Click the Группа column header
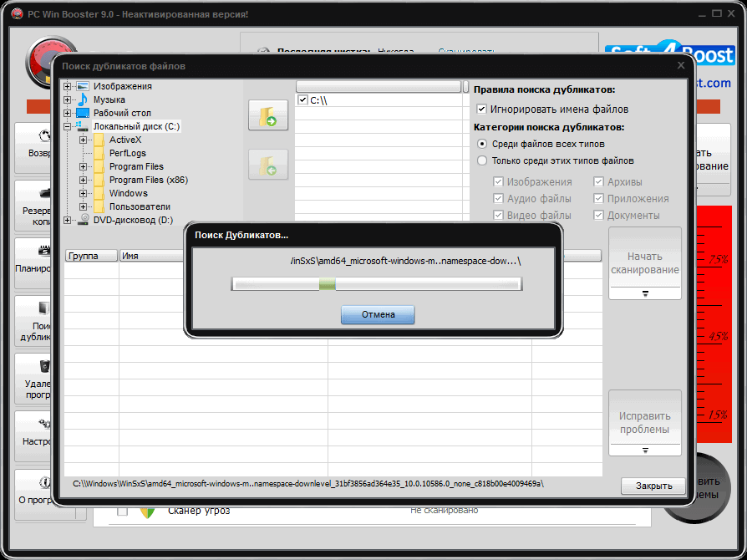 91,256
